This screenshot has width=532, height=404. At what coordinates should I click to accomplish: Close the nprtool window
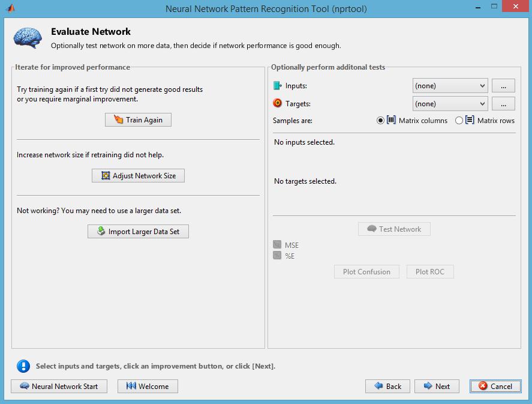tap(516, 7)
